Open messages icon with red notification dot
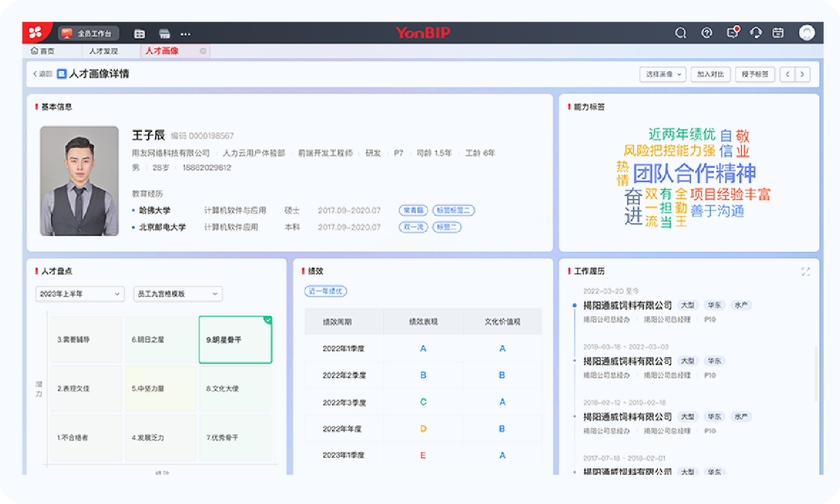The image size is (840, 504). (733, 33)
